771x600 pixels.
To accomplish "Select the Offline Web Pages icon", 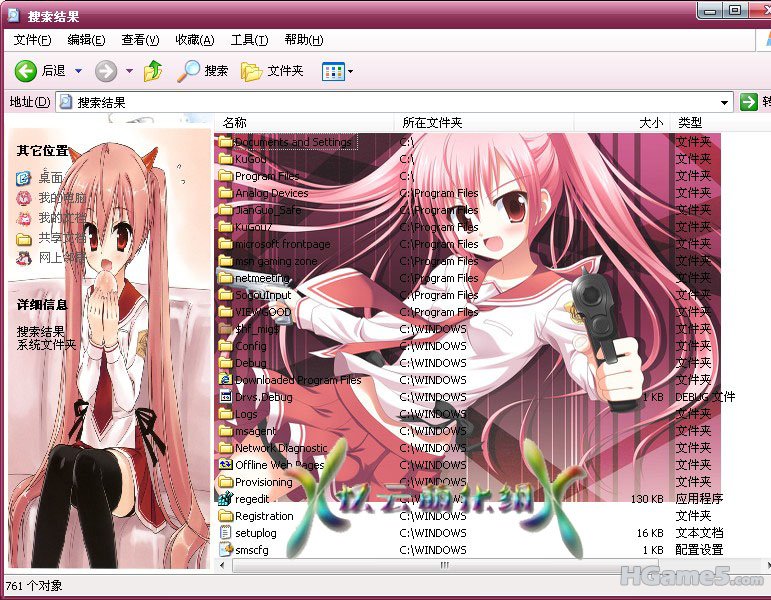I will point(226,465).
